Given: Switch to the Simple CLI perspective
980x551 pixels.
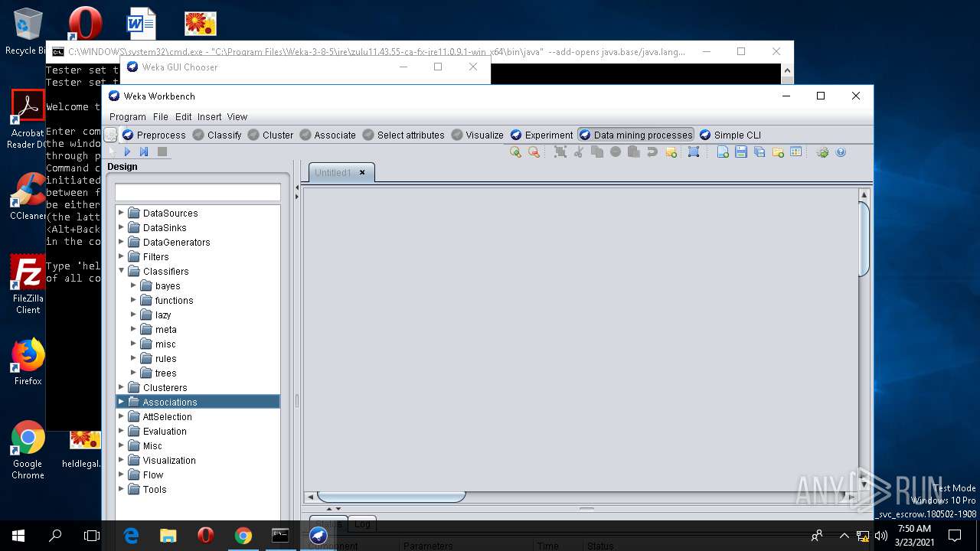Looking at the screenshot, I should click(730, 135).
